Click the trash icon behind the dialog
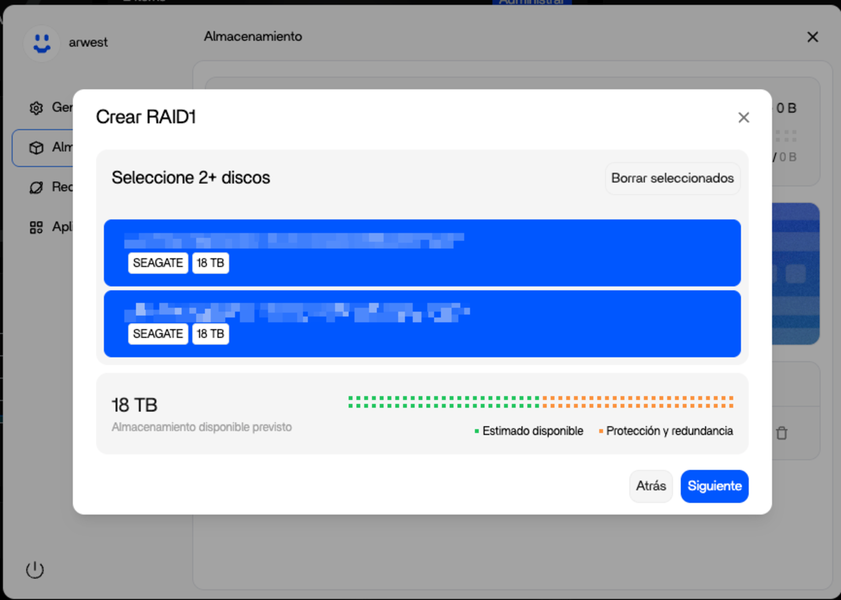The image size is (841, 600). (x=782, y=433)
